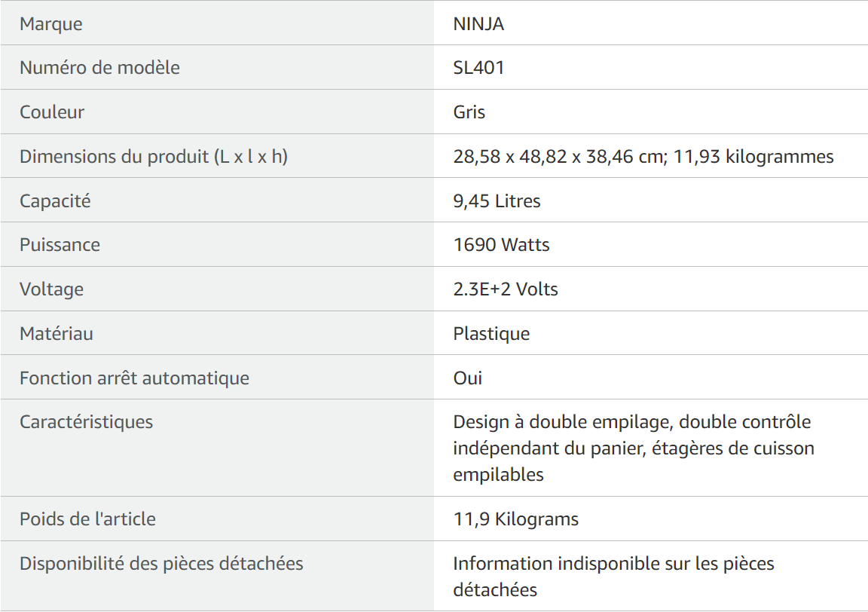Click the Couleur row label
This screenshot has width=868, height=612.
click(52, 112)
